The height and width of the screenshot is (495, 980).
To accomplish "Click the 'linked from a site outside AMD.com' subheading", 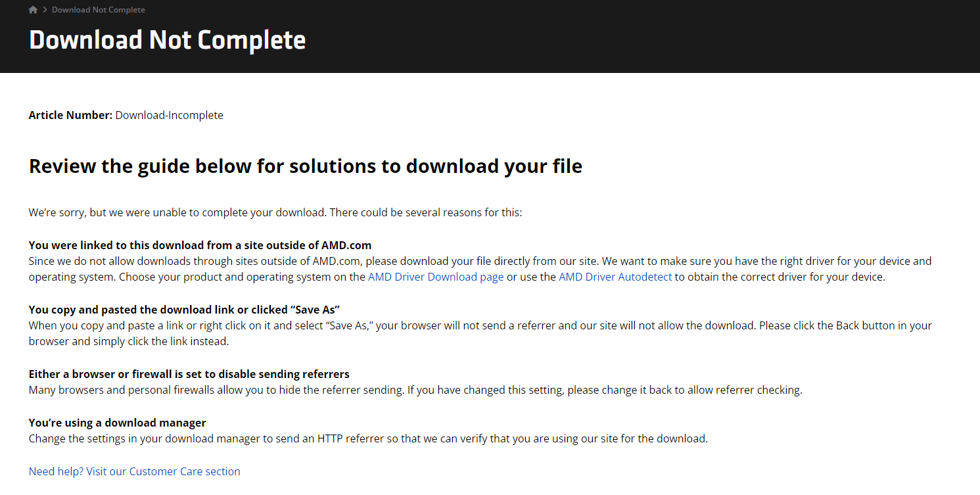I will tap(200, 245).
